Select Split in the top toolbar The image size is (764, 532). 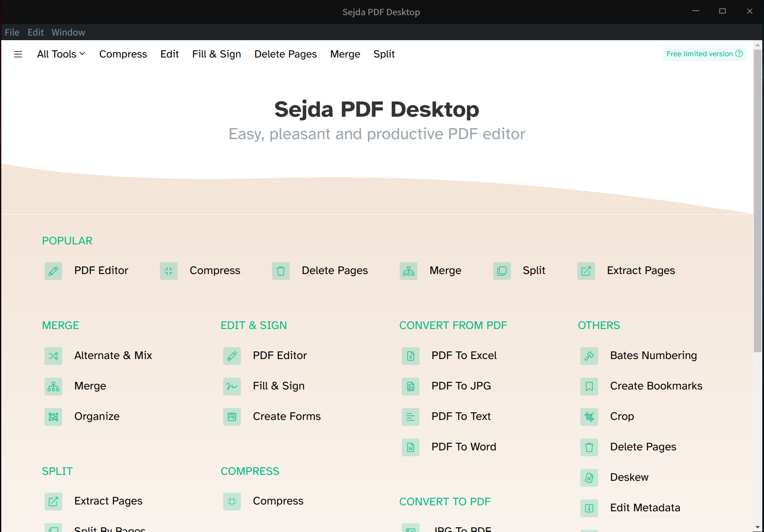click(384, 54)
